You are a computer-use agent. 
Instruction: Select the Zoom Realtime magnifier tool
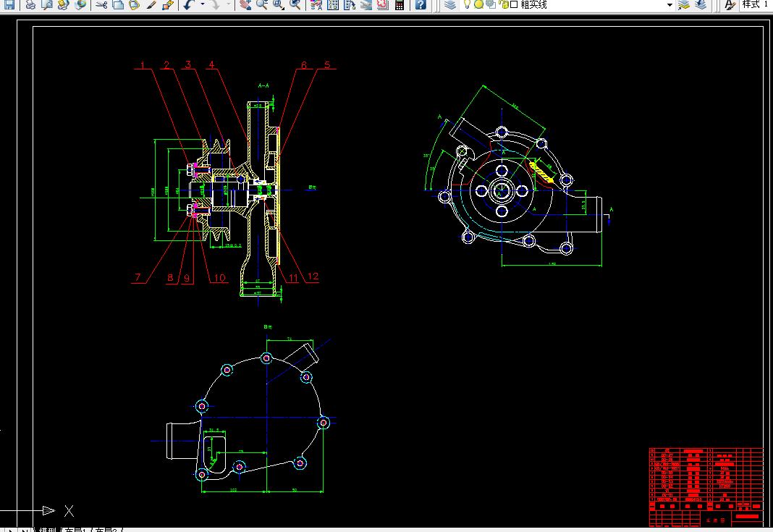coord(262,4)
